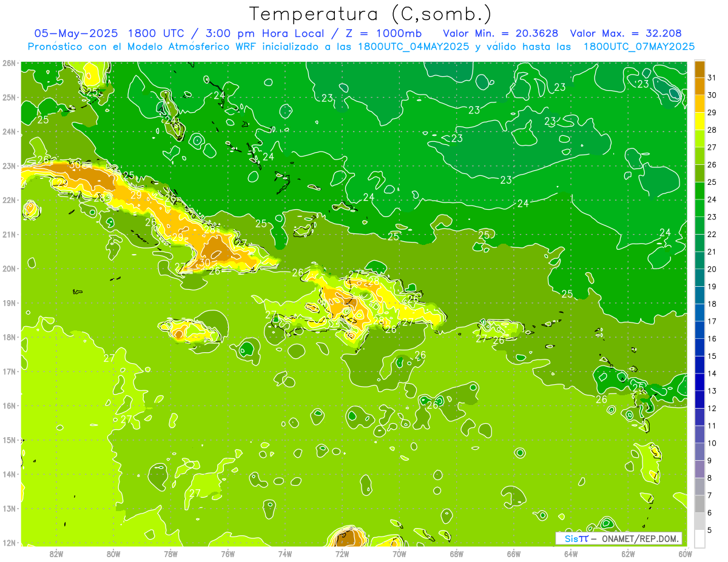Click "Valor Max. = 32.208" value
This screenshot has width=728, height=562.
point(625,33)
